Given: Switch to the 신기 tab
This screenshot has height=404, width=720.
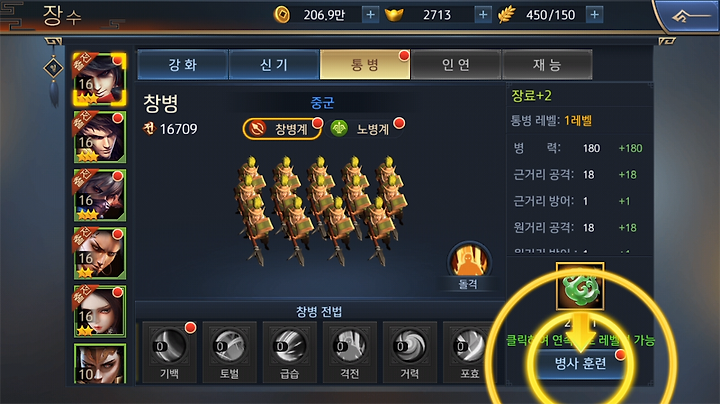Looking at the screenshot, I should pos(274,65).
